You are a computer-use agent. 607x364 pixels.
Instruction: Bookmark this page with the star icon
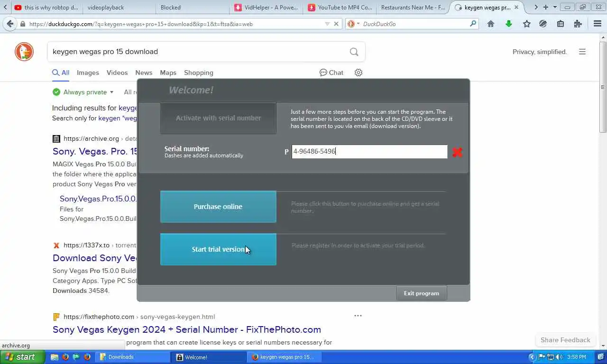click(526, 24)
